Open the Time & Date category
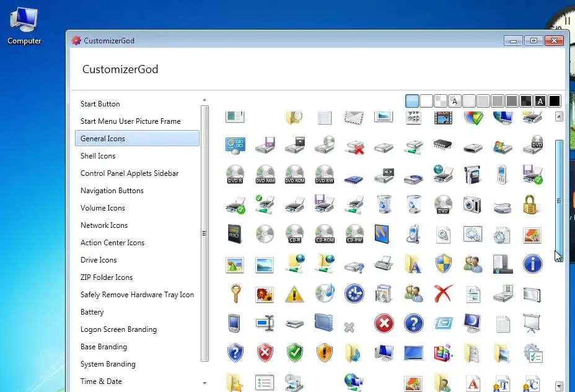The image size is (575, 392). click(101, 381)
